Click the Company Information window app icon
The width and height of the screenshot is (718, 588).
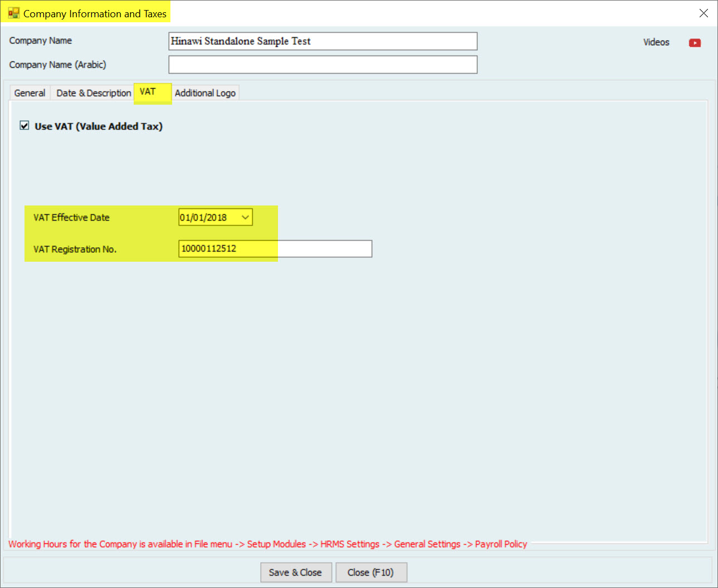pyautogui.click(x=13, y=13)
